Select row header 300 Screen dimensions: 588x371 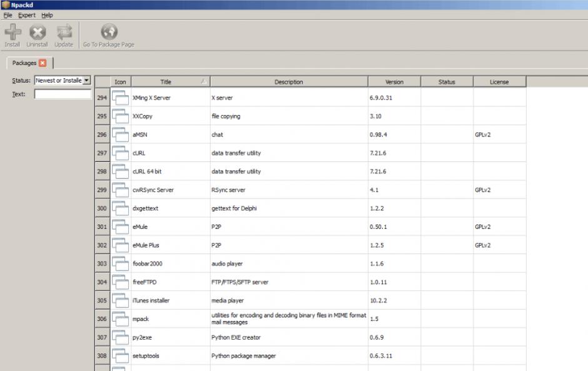click(102, 208)
